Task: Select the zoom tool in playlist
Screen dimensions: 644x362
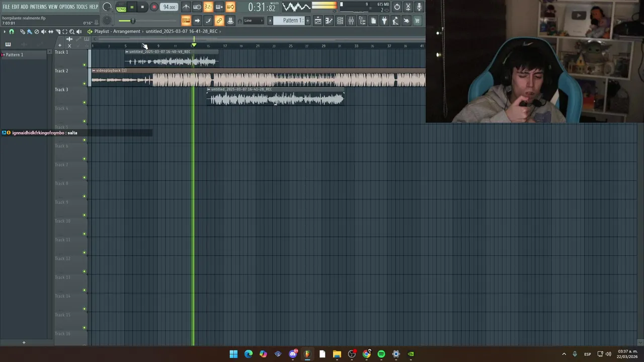Action: click(72, 32)
